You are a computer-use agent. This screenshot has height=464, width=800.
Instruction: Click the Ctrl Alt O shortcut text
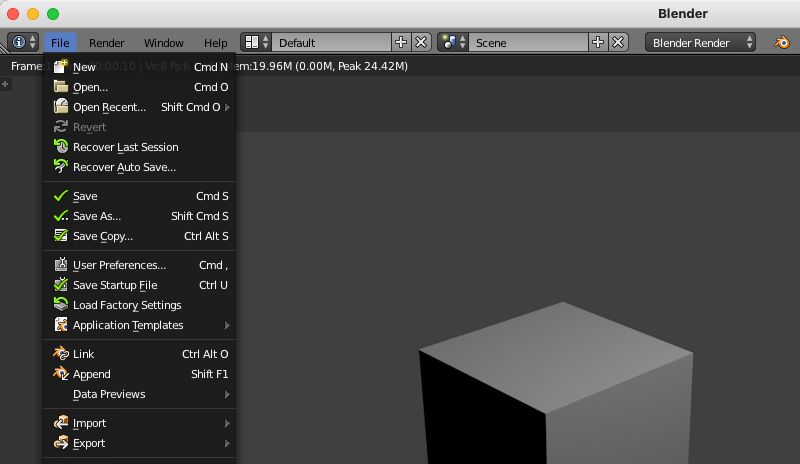pyautogui.click(x=205, y=354)
